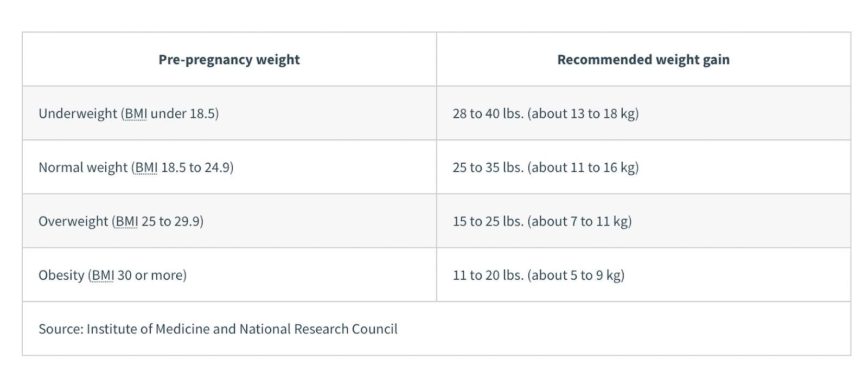This screenshot has height=372, width=868.
Task: Click the "National Research Council" text
Action: click(x=318, y=329)
